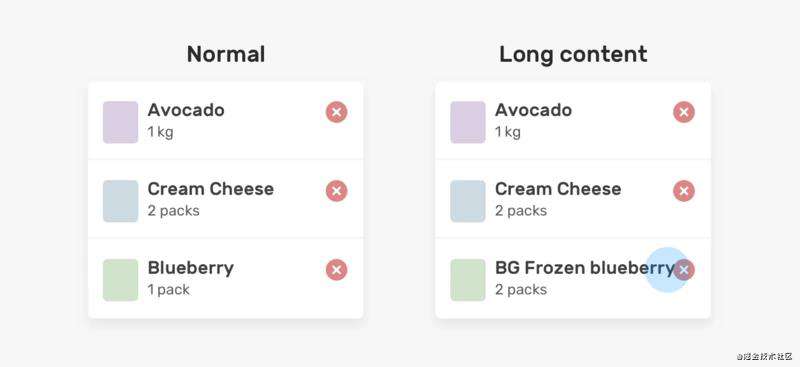Click the Long content heading
Viewport: 800px width, 367px height.
tap(573, 54)
